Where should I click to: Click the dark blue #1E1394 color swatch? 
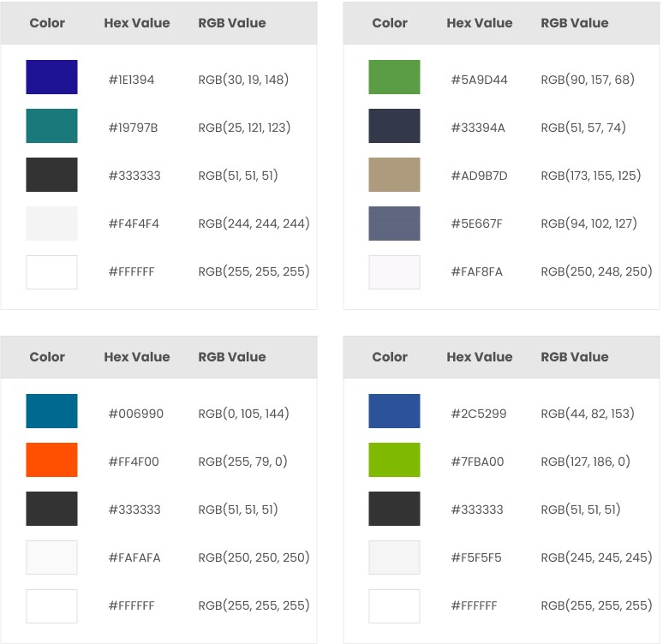click(51, 77)
